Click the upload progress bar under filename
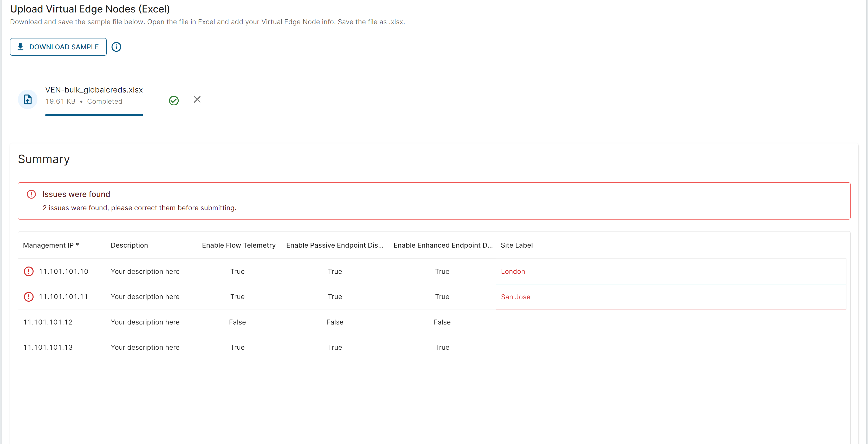Viewport: 868px width, 444px height. [x=94, y=115]
